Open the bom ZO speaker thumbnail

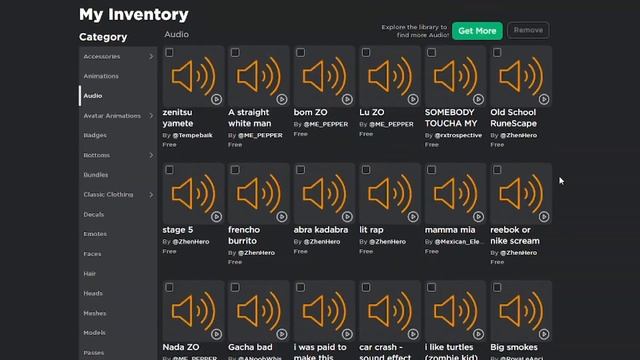[x=324, y=76]
